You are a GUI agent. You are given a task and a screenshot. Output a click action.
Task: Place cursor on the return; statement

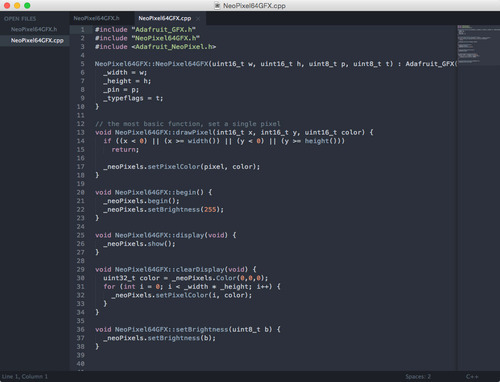[x=125, y=150]
